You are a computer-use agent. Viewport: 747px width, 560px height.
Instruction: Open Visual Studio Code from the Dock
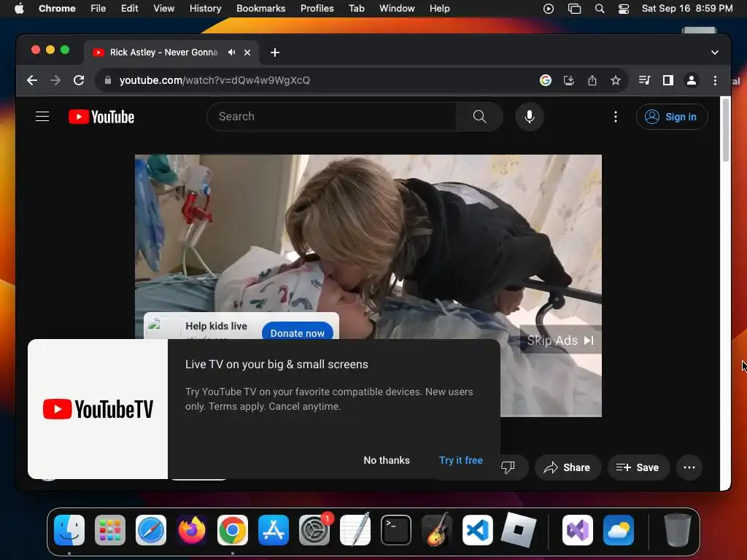[x=477, y=530]
